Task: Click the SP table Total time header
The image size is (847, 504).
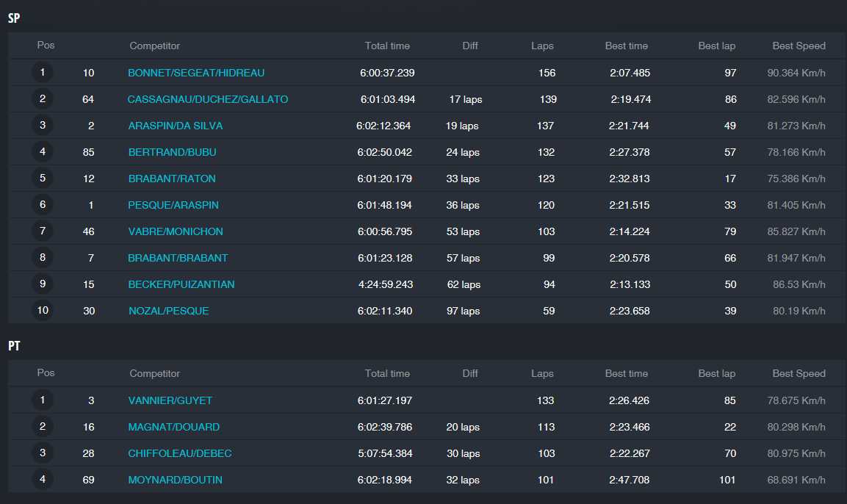Action: tap(387, 46)
